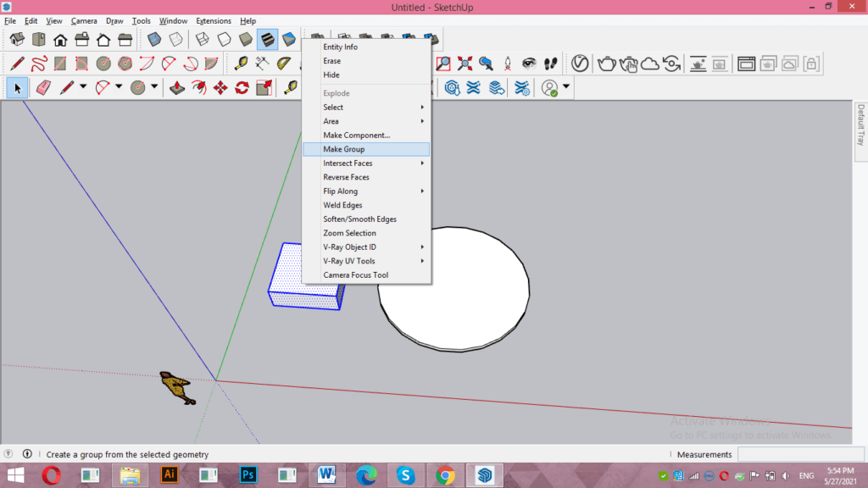The image size is (868, 488).
Task: Start a V-Ray render with the teapot icon
Action: coord(606,63)
